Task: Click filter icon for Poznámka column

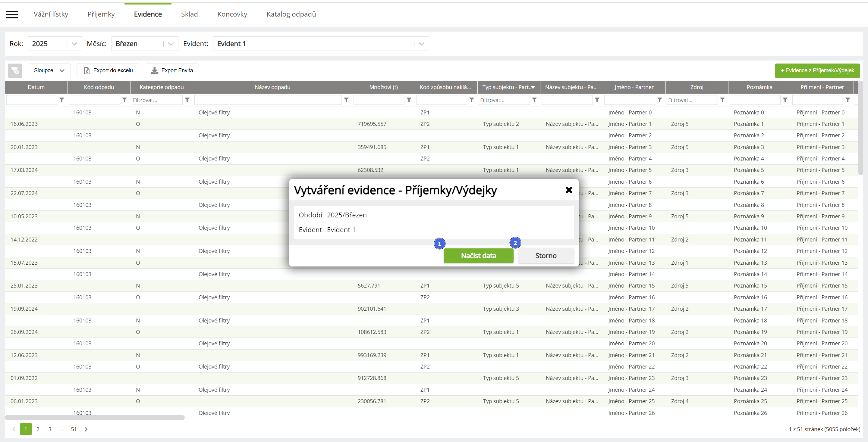Action: [785, 100]
